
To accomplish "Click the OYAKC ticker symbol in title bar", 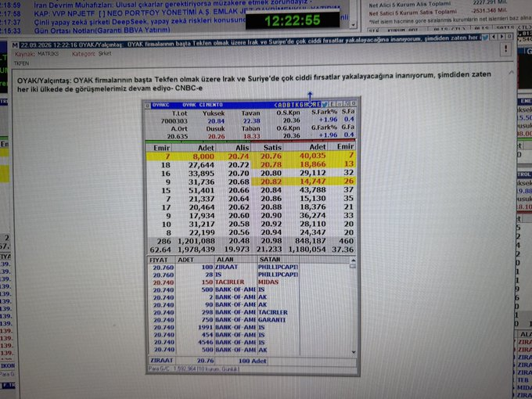I will pyautogui.click(x=161, y=105).
